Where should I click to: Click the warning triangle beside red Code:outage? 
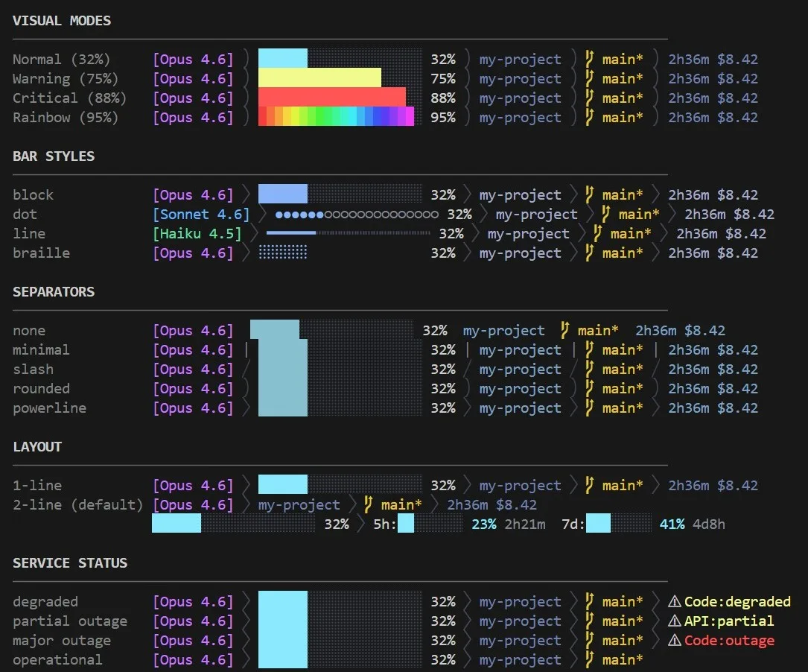tap(675, 640)
